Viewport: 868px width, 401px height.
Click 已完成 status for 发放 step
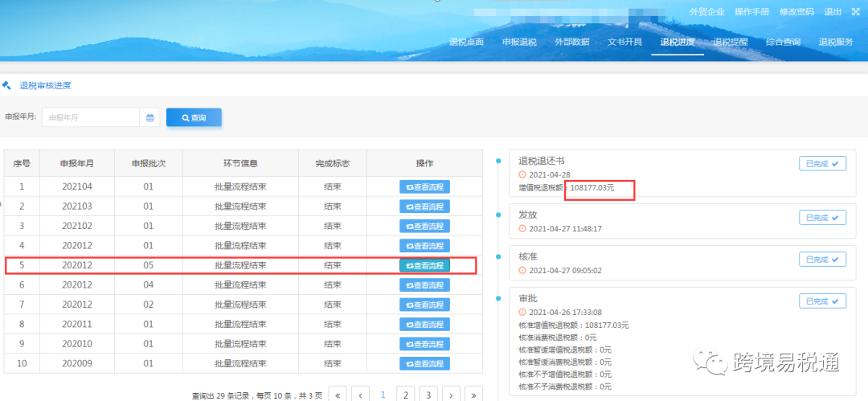[822, 217]
